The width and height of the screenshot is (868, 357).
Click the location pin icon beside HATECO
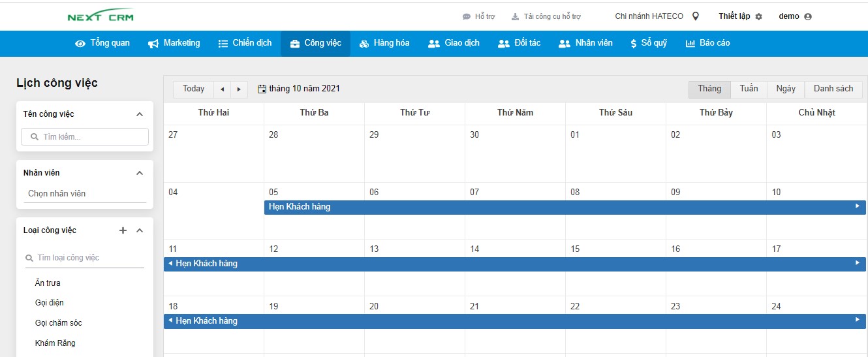point(696,16)
